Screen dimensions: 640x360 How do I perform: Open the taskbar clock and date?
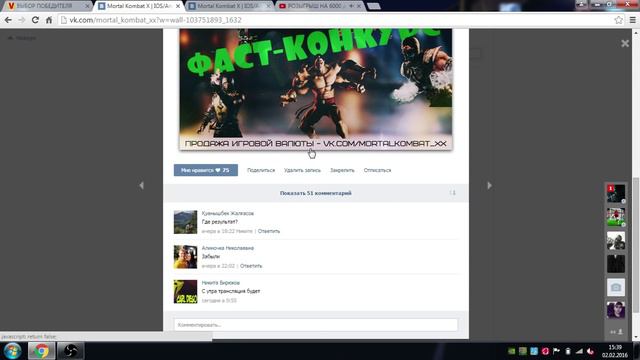coord(615,351)
